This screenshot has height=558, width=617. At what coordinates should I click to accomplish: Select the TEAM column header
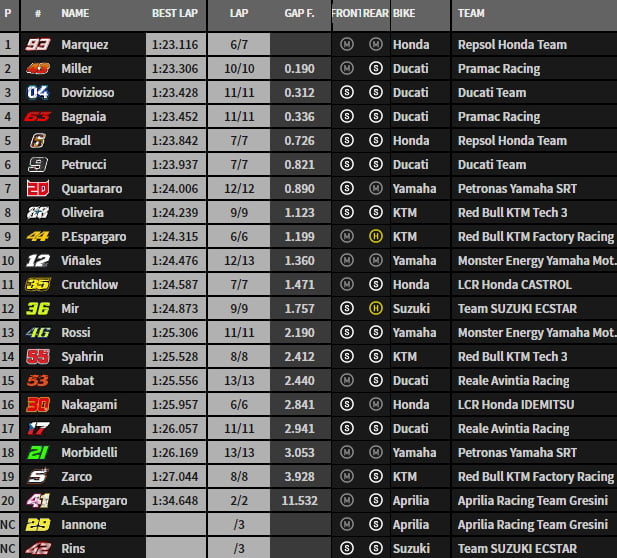472,15
